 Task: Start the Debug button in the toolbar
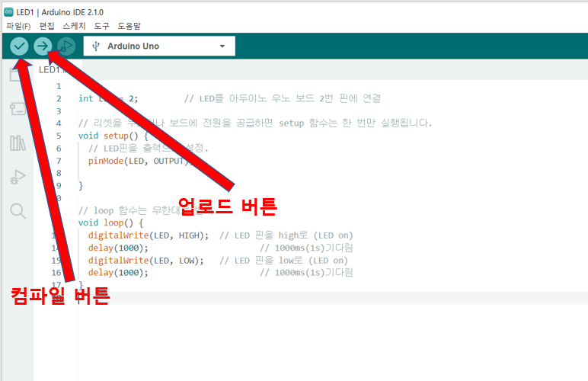coord(66,46)
